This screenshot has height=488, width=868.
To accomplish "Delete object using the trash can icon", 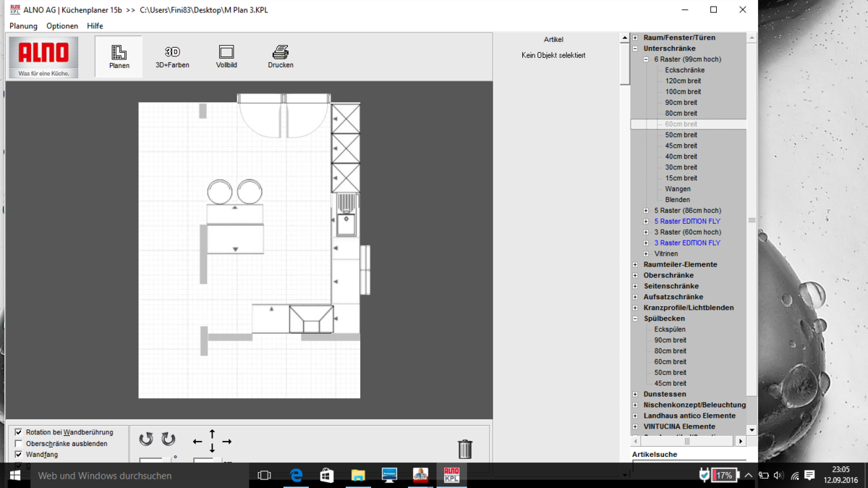I will [465, 449].
